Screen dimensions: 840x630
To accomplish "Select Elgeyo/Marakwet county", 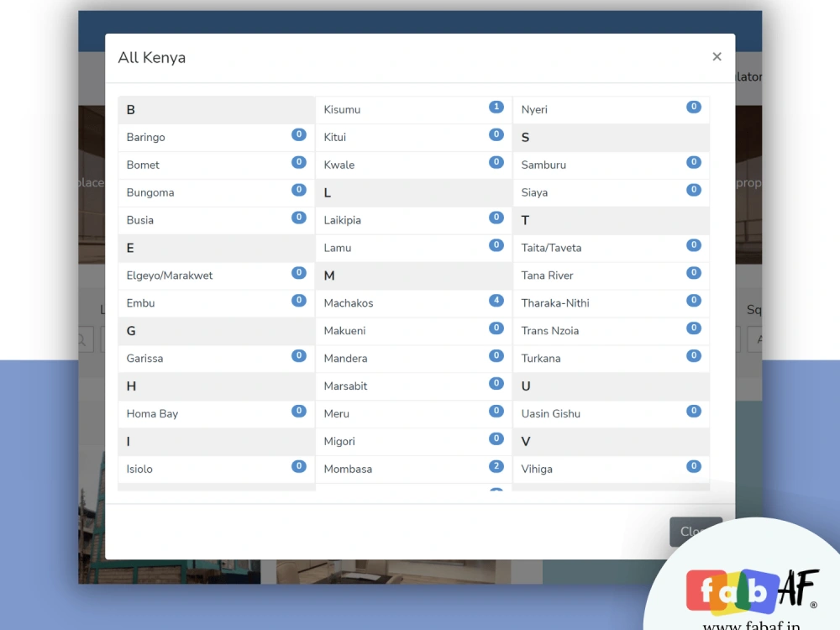I will (x=217, y=276).
